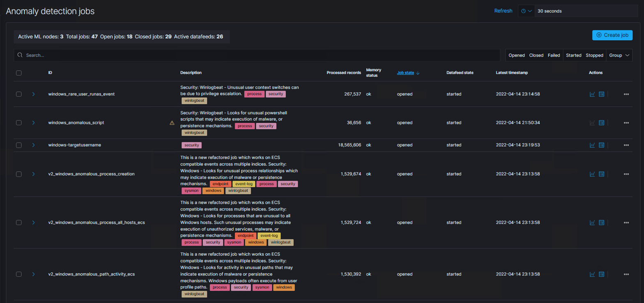Click the endpoint tag on v2_windows_anomalous_process_creation row
Viewport: 644px width, 303px height.
[221, 184]
